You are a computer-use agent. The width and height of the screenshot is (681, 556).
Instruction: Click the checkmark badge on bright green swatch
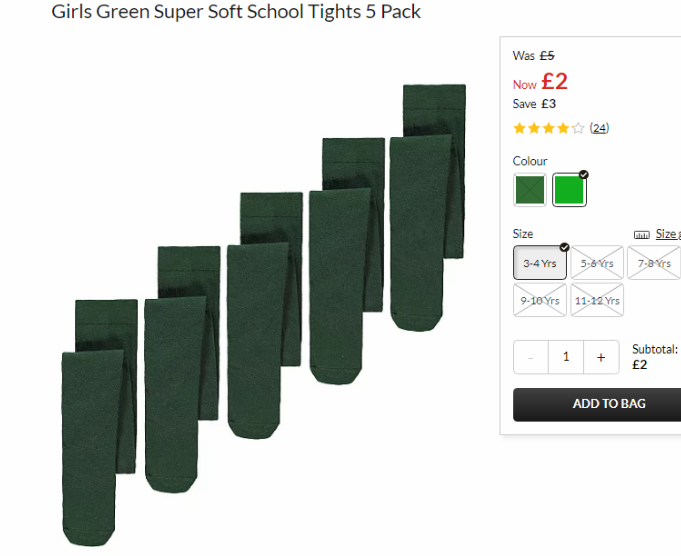584,175
